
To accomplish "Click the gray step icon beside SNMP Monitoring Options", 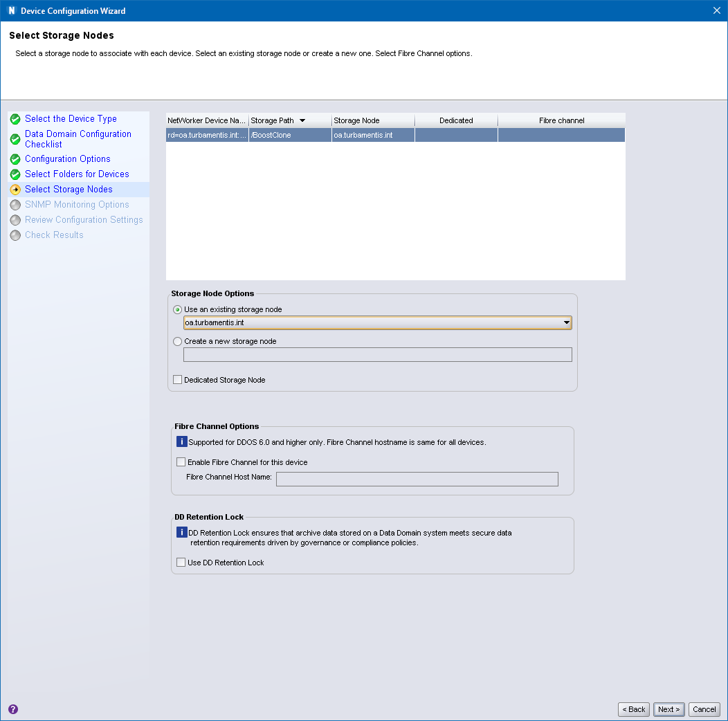I will [x=15, y=204].
